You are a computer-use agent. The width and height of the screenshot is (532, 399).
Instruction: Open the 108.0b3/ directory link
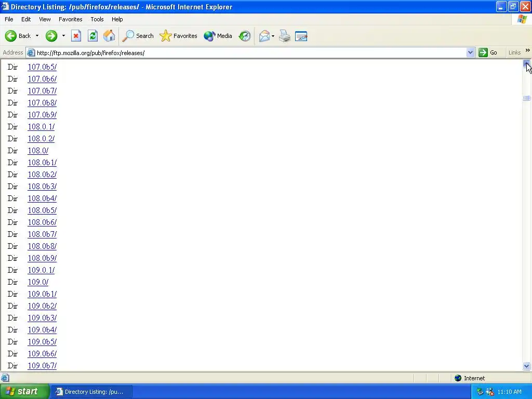point(42,187)
